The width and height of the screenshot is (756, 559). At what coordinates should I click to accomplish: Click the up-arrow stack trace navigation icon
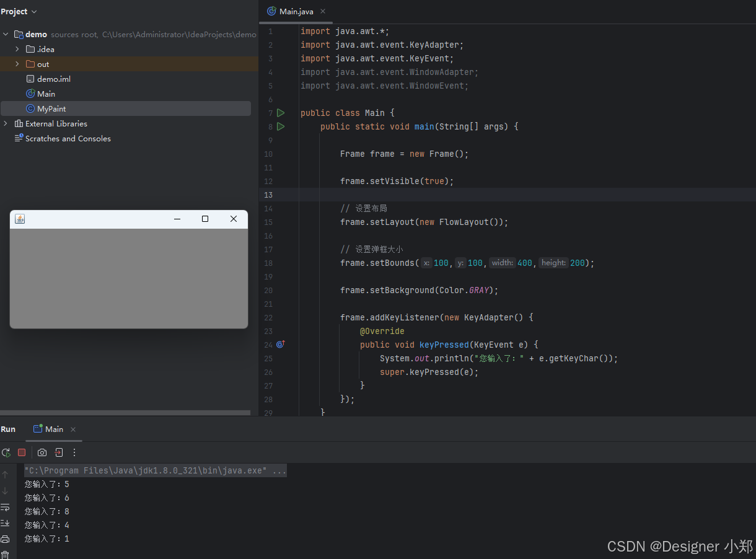click(5, 475)
